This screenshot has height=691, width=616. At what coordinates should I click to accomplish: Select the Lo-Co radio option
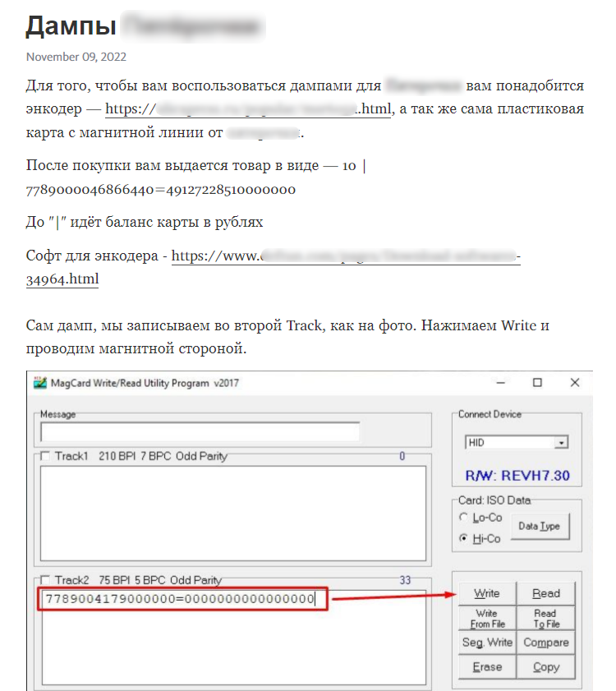(x=464, y=518)
